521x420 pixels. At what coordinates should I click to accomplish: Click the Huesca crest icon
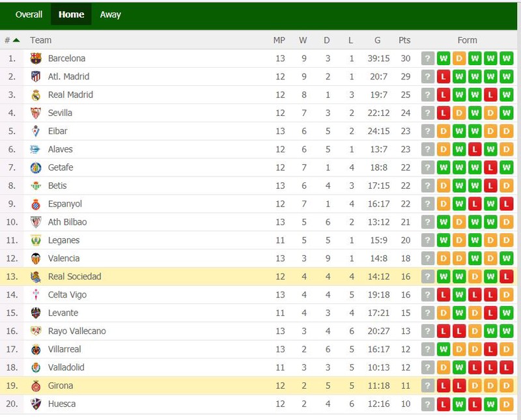click(x=36, y=404)
